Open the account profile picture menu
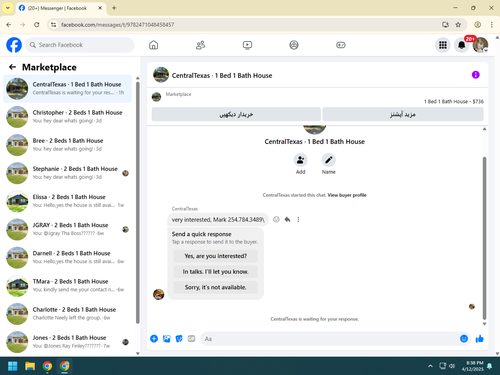 [x=480, y=45]
